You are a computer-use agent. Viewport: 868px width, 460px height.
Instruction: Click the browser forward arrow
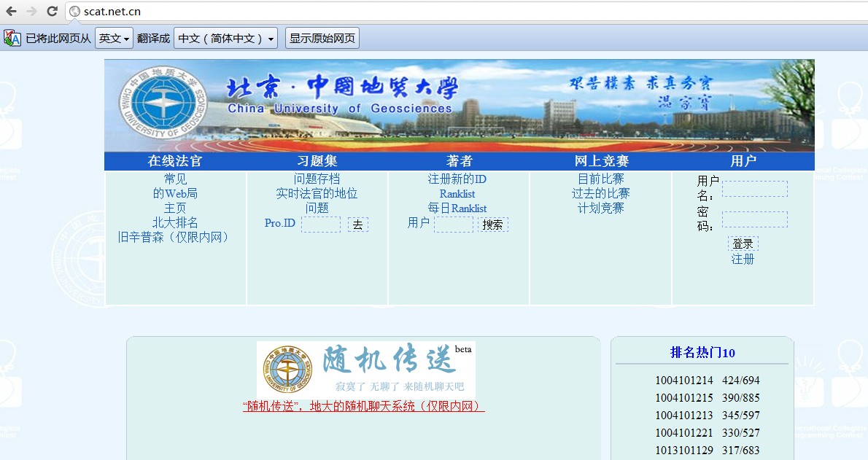31,11
